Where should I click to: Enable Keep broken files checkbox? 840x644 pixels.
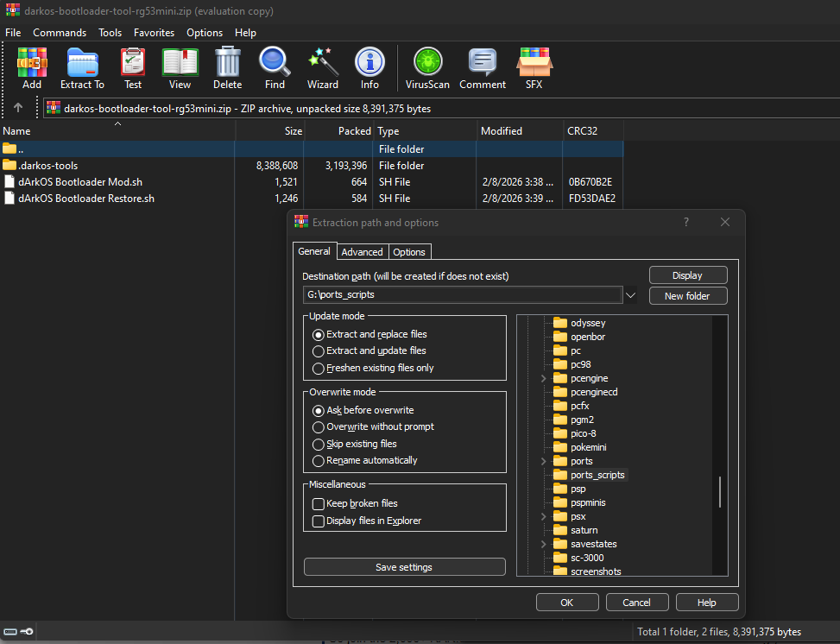(x=319, y=504)
